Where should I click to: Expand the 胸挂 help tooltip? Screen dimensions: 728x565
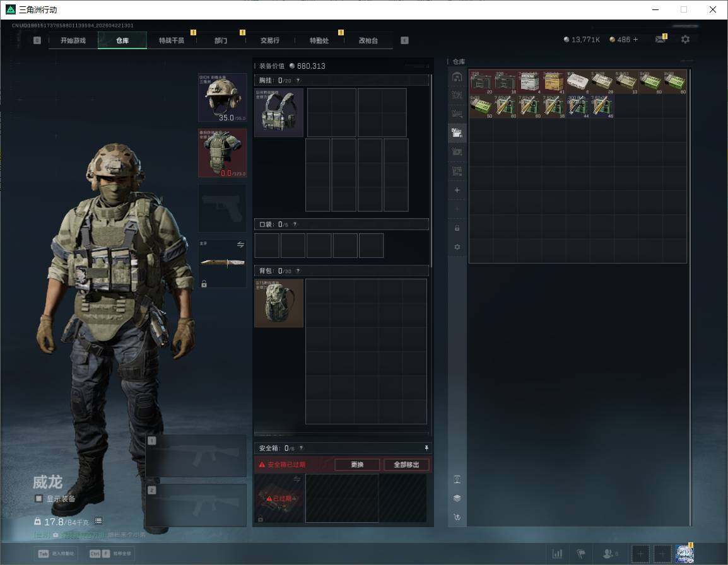(298, 81)
